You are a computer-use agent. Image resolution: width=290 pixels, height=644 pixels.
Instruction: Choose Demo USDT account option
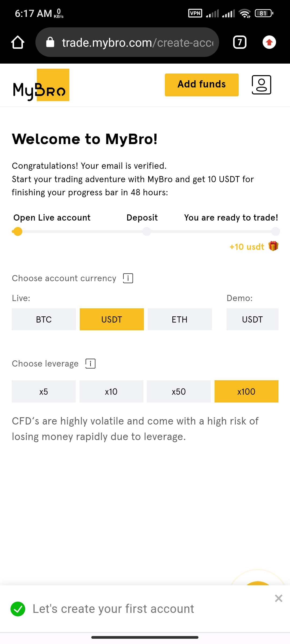[x=252, y=319]
